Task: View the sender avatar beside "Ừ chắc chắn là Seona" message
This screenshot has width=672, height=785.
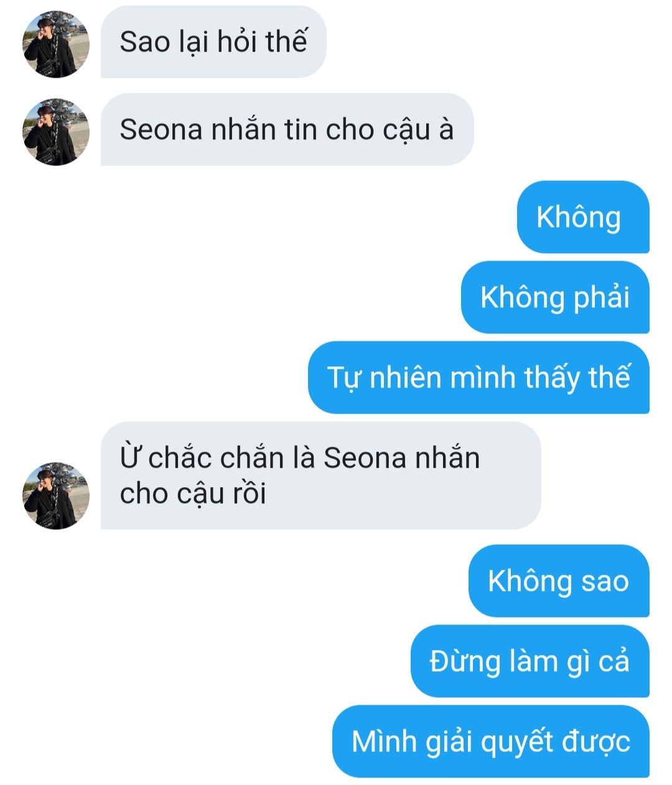Action: pos(57,496)
